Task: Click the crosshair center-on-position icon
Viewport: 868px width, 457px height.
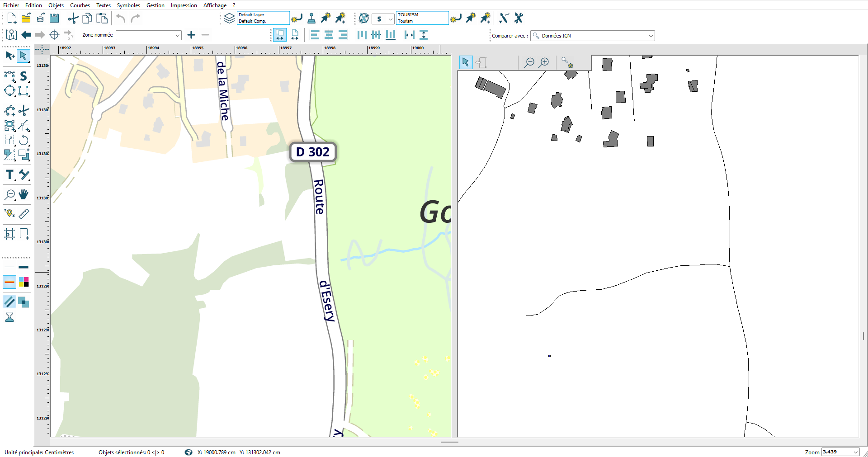Action: click(x=54, y=35)
